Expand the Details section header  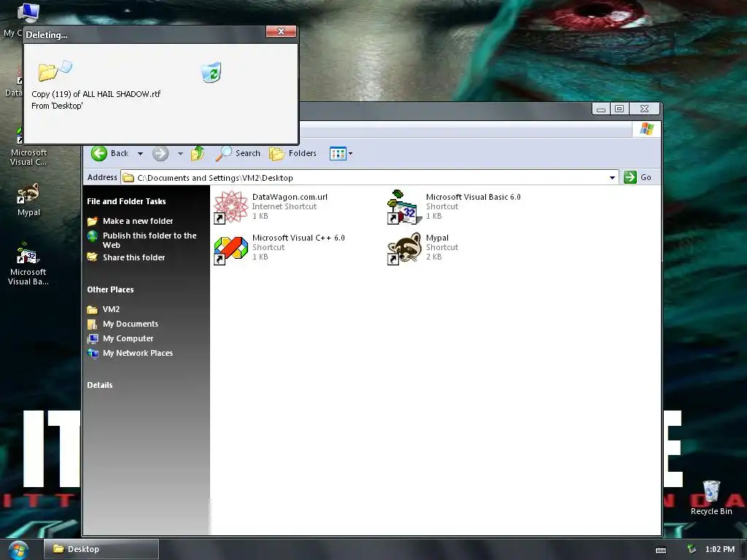(x=99, y=385)
